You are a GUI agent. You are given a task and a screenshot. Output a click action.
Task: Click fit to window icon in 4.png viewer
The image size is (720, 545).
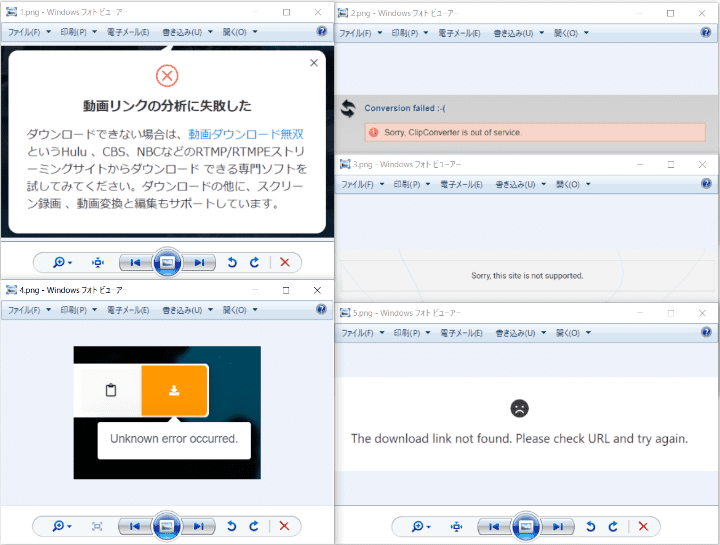98,525
